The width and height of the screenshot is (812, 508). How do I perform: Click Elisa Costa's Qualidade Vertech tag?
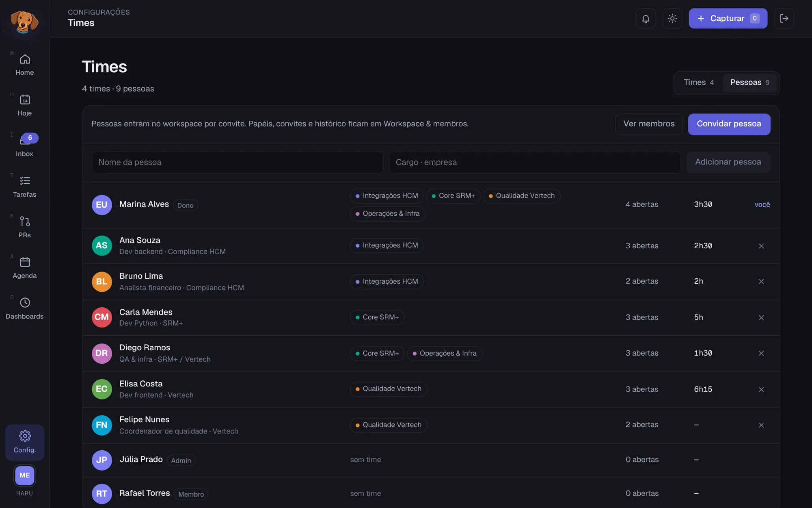click(x=389, y=389)
